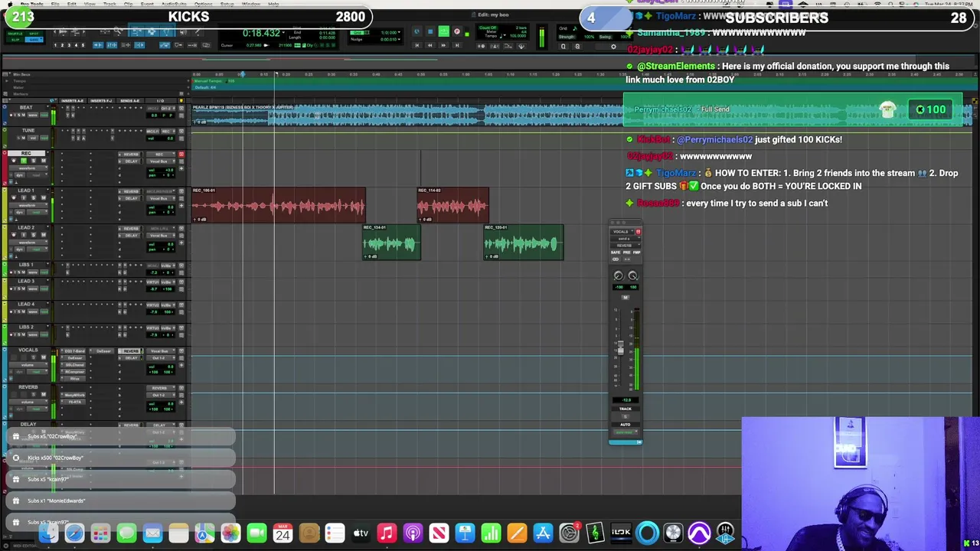Open EQ3 7-Band insert on VOCALS track

pyautogui.click(x=73, y=351)
